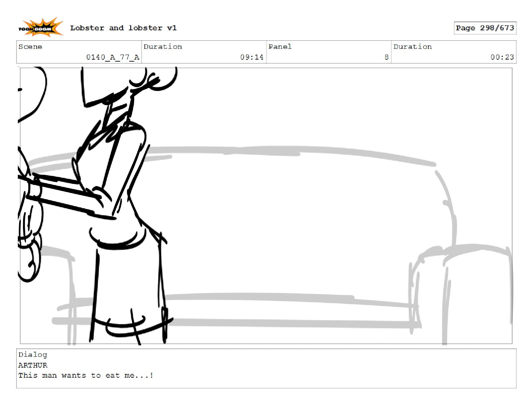
Task: Click speaker name 'ARTHUR'
Action: tap(33, 365)
